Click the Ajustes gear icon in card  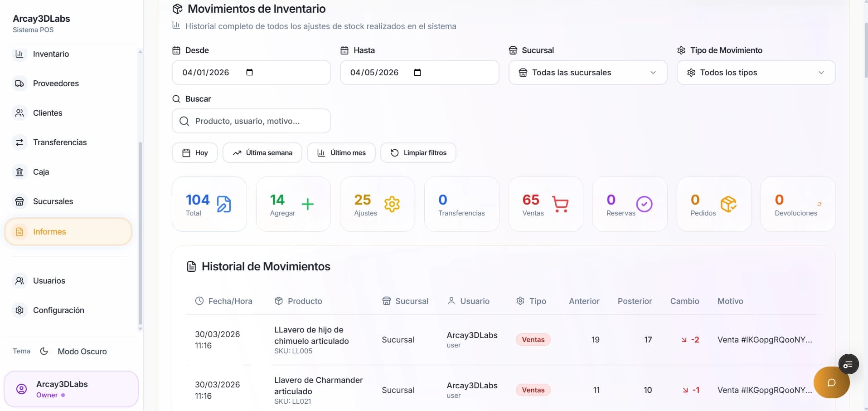pyautogui.click(x=392, y=204)
